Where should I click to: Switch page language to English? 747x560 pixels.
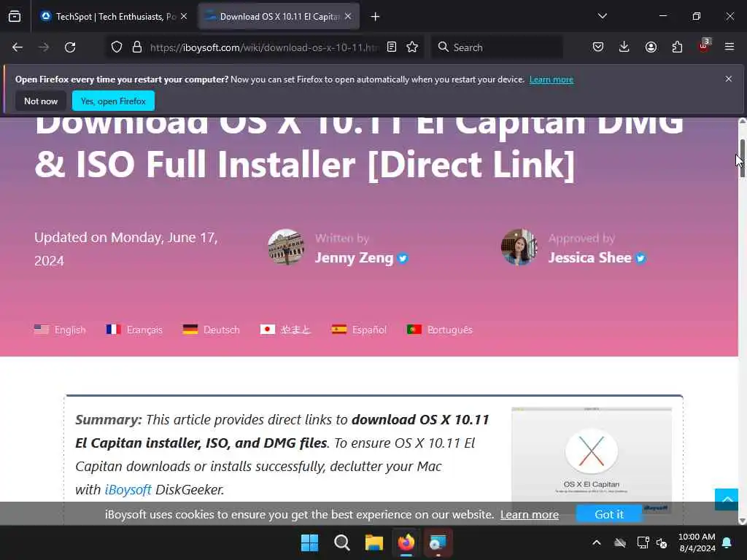60,330
